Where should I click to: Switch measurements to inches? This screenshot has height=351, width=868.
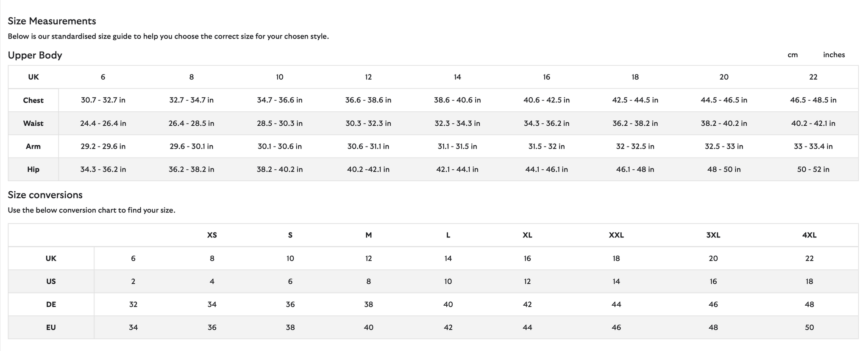(834, 55)
